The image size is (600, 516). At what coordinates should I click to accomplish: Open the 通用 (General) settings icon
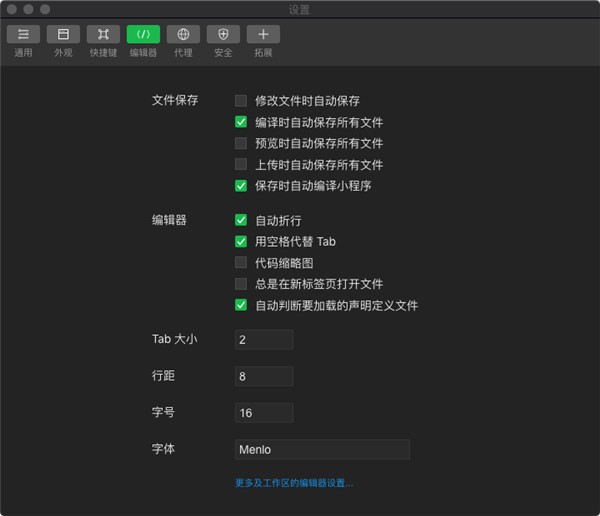tap(23, 34)
